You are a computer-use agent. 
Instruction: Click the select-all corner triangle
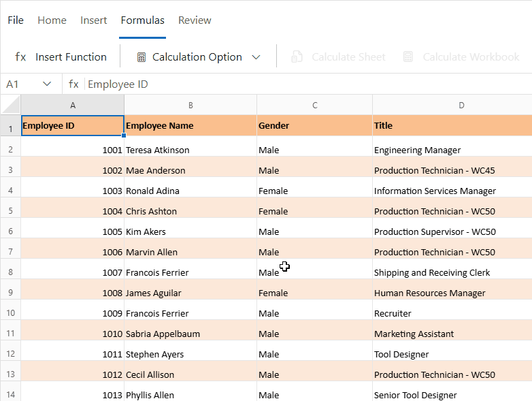pos(11,105)
